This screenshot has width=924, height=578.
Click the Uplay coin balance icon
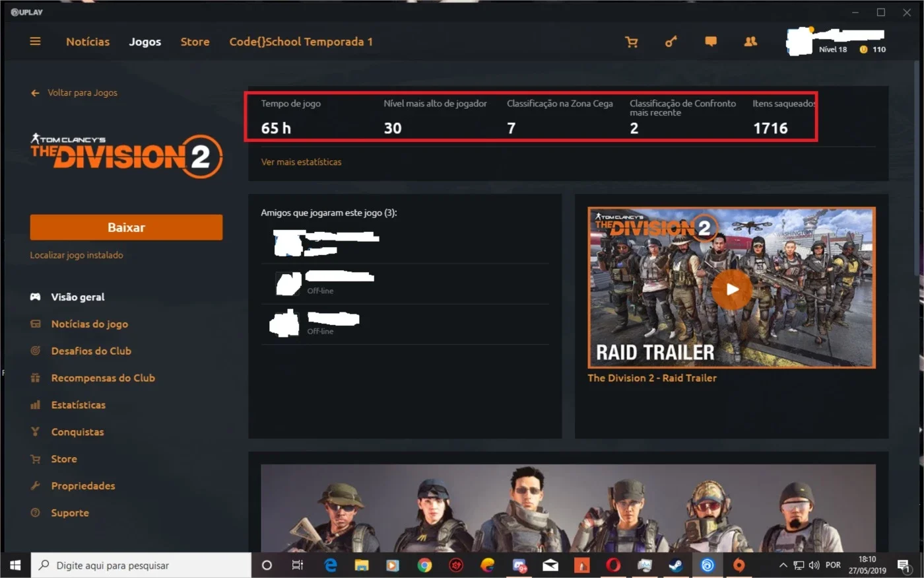pyautogui.click(x=863, y=50)
